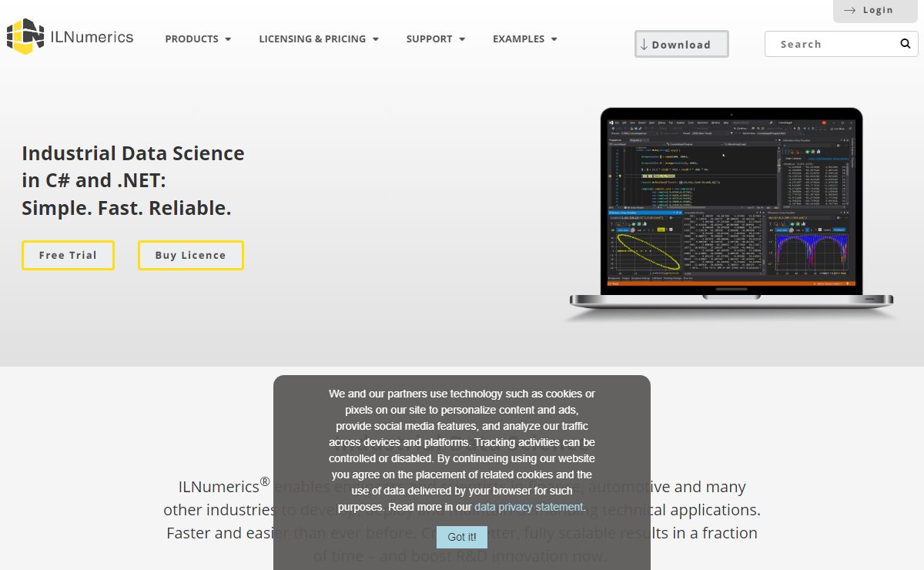Click the ILNumerics logo icon
Screen dimensions: 924x570
pos(25,37)
